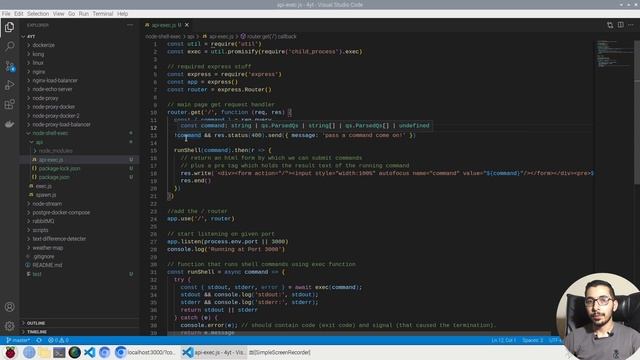
Task: Click the editor minimap preview
Action: (613, 55)
